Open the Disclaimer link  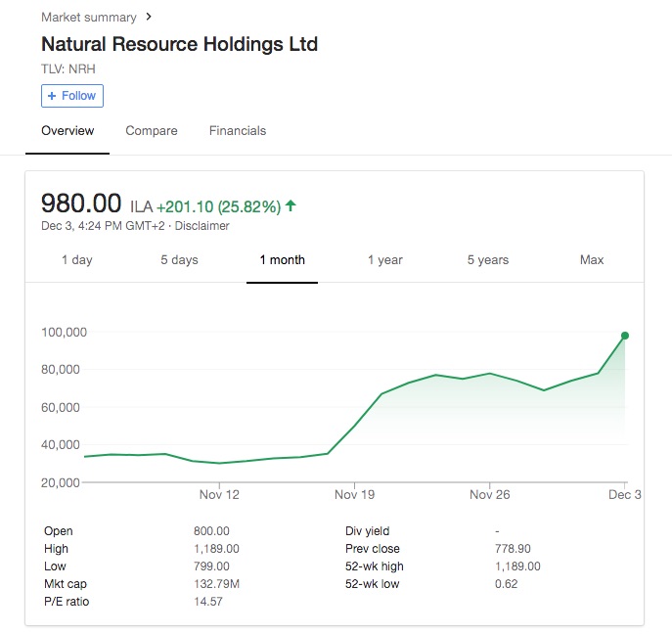click(202, 226)
